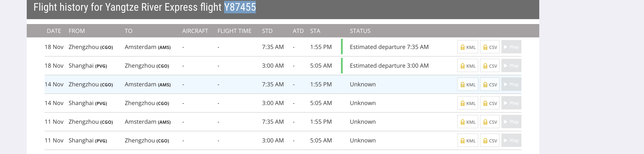Open Amsterdam (AMS) destination in first row
Screen dimensions: 644x154
pyautogui.click(x=148, y=47)
